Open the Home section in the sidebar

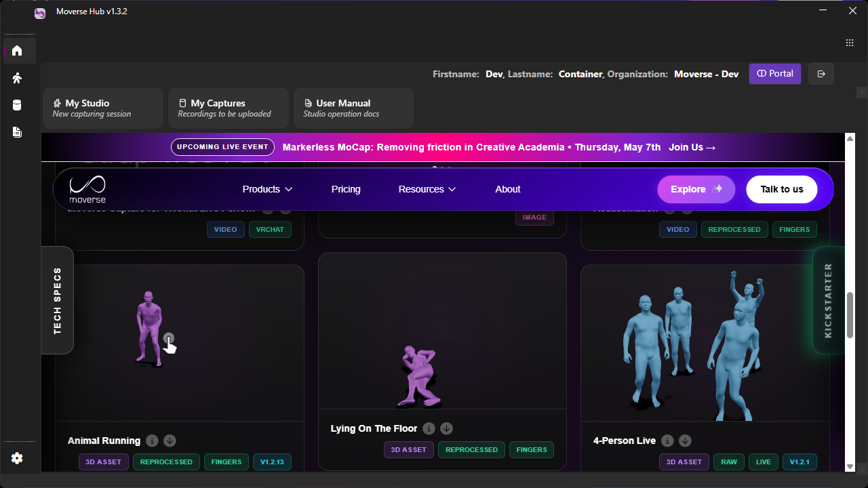pos(18,51)
